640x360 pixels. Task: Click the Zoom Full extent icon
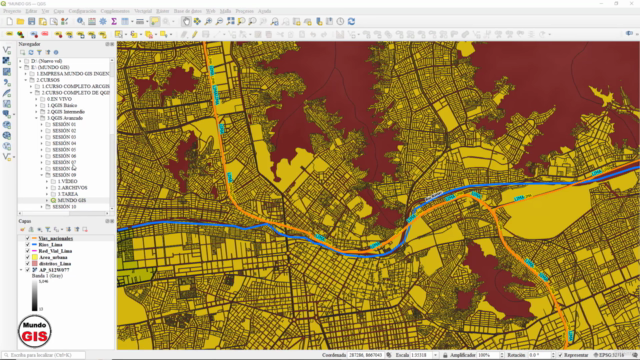(231, 22)
